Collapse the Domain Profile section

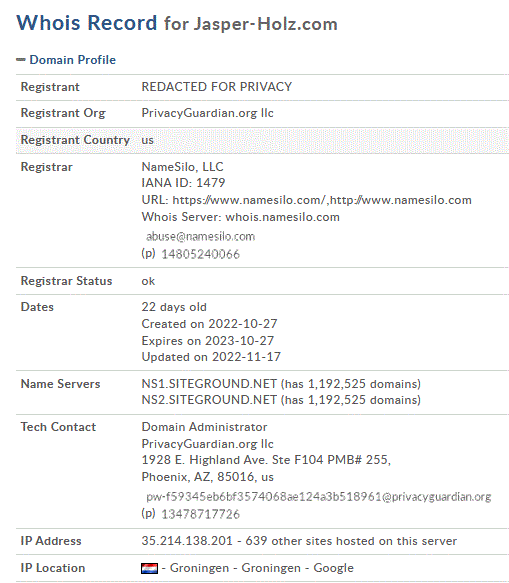(66, 60)
